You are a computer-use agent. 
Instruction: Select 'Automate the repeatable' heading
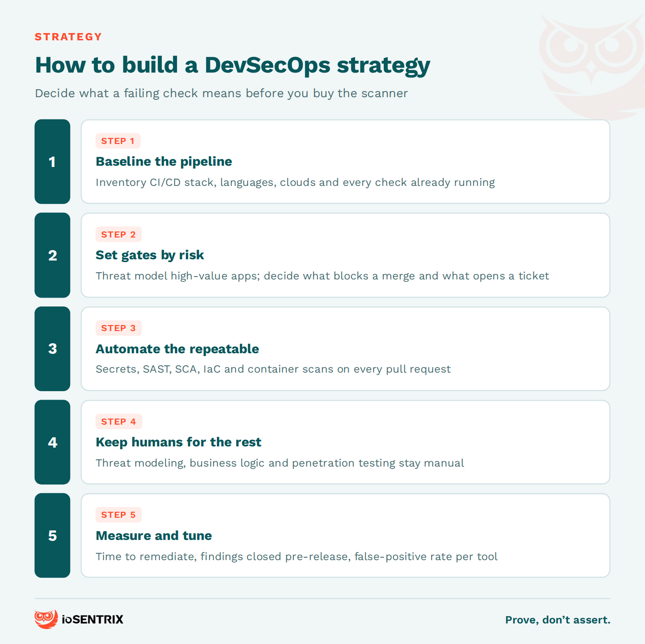(x=177, y=349)
